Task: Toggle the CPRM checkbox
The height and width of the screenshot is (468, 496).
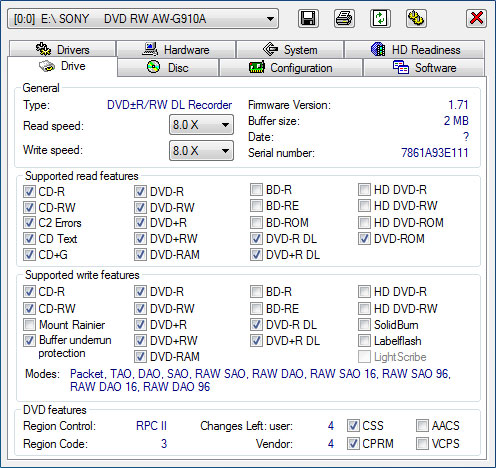Action: (353, 444)
